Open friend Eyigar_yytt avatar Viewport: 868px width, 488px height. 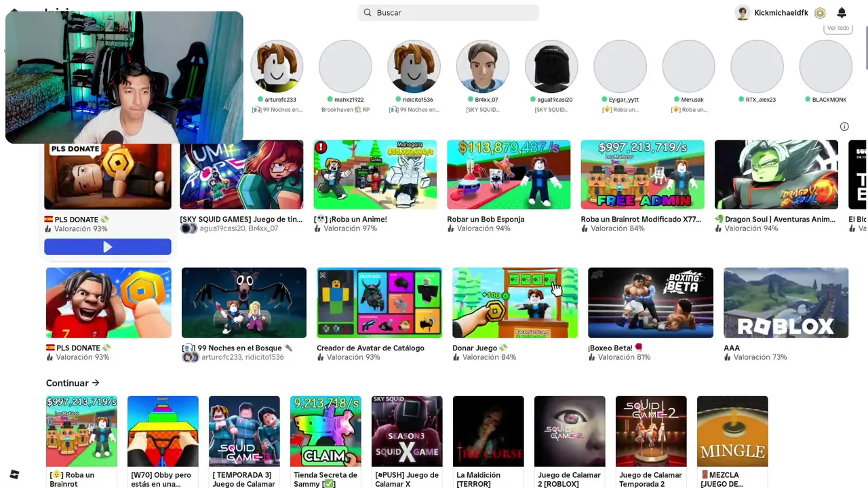tap(620, 66)
